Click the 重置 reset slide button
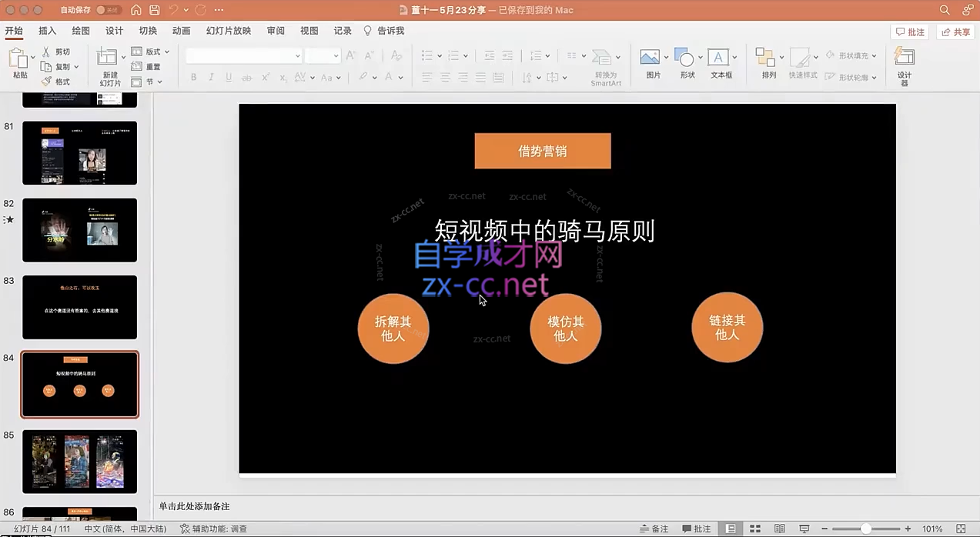The image size is (980, 537). (x=146, y=67)
